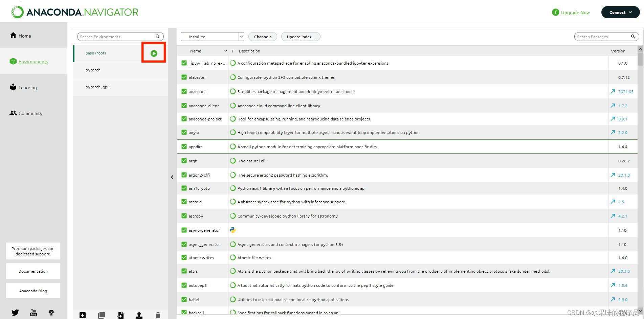Uncheck the alabaster package checkbox
This screenshot has width=644, height=319.
(184, 77)
